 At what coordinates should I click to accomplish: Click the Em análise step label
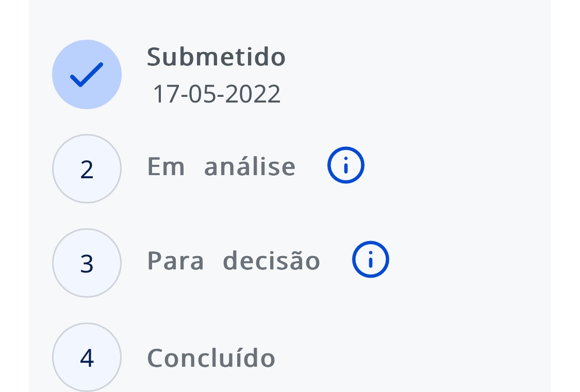pyautogui.click(x=221, y=166)
